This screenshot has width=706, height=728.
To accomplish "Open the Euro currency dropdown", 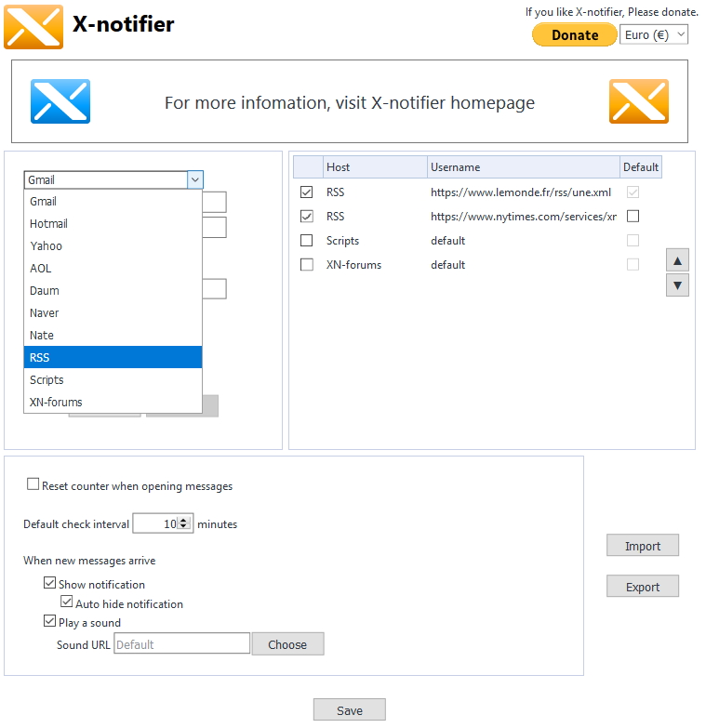I will 654,34.
